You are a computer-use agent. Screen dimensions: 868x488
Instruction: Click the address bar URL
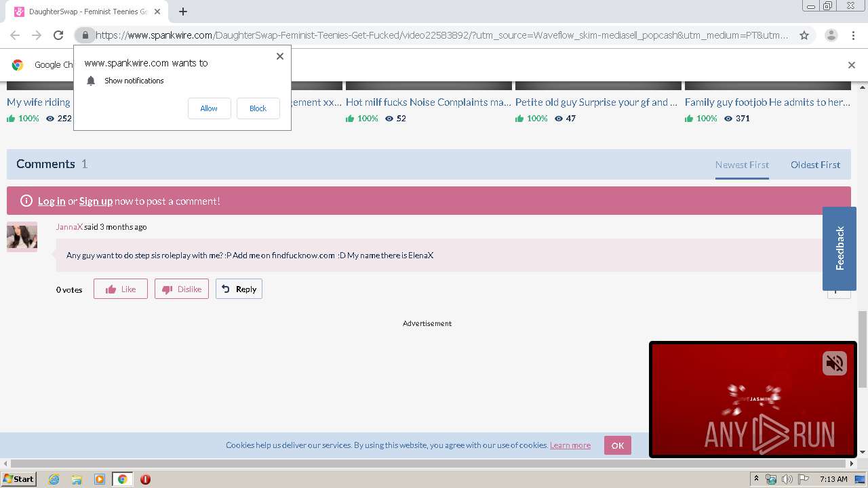click(x=441, y=35)
